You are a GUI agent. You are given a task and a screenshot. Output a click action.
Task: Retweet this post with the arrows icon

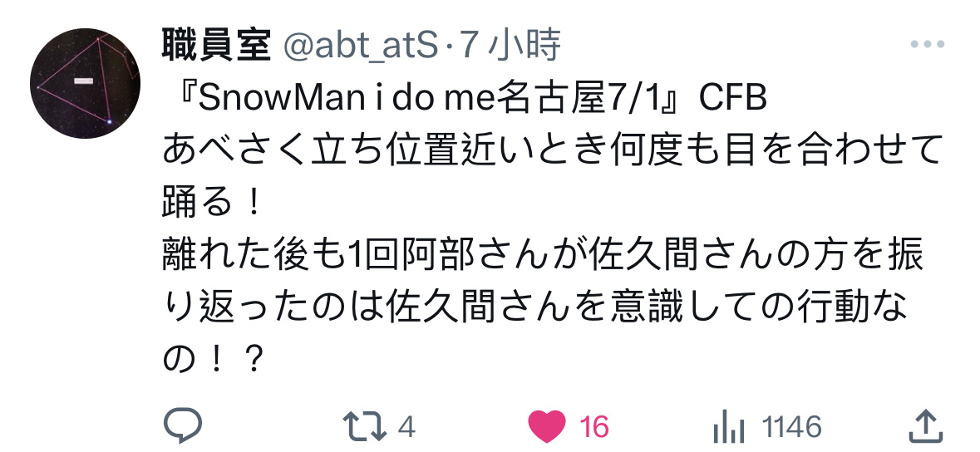tap(365, 427)
